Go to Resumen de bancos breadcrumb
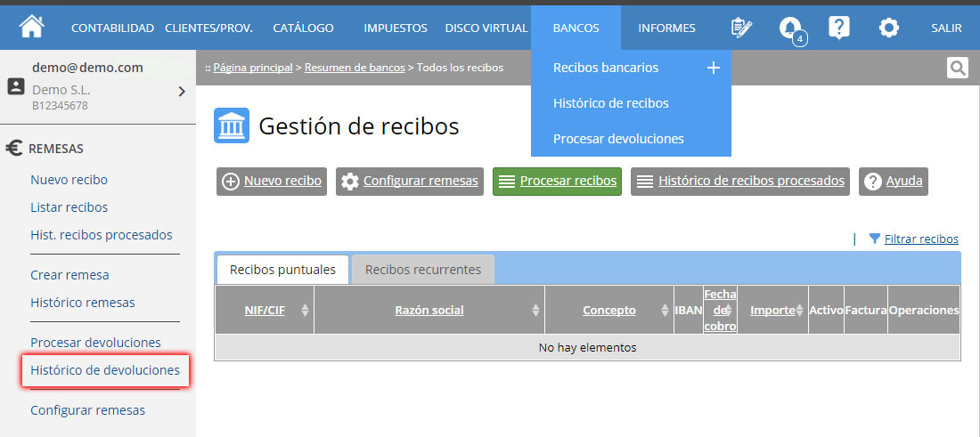 point(355,68)
